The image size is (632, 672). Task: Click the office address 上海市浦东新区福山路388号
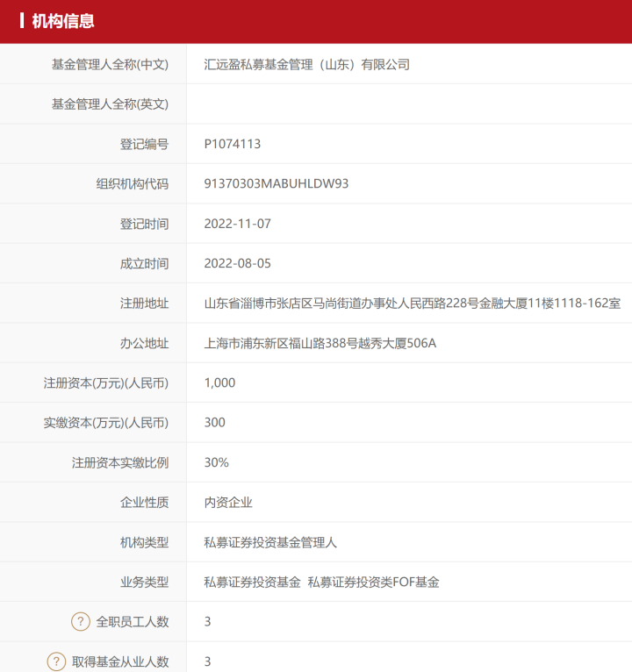pyautogui.click(x=320, y=343)
